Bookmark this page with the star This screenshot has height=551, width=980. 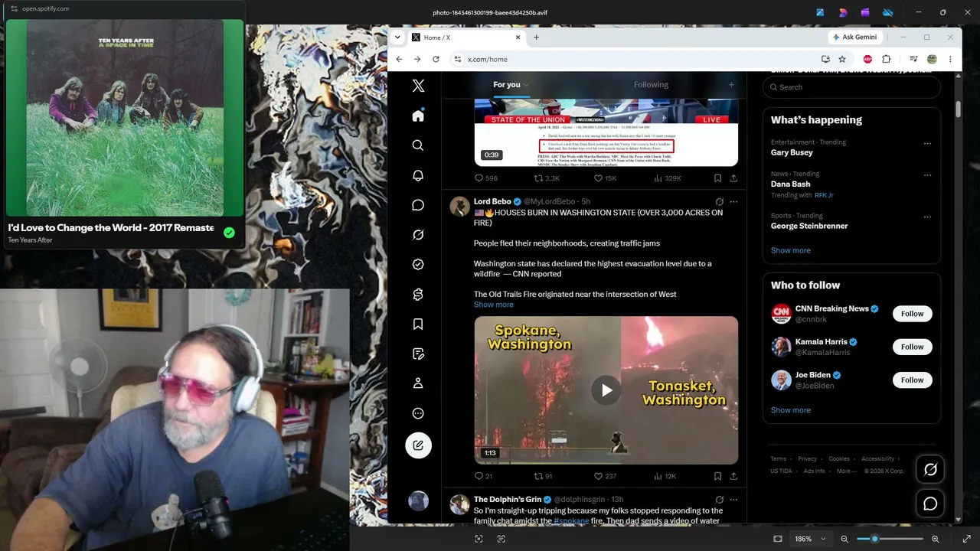(x=842, y=59)
